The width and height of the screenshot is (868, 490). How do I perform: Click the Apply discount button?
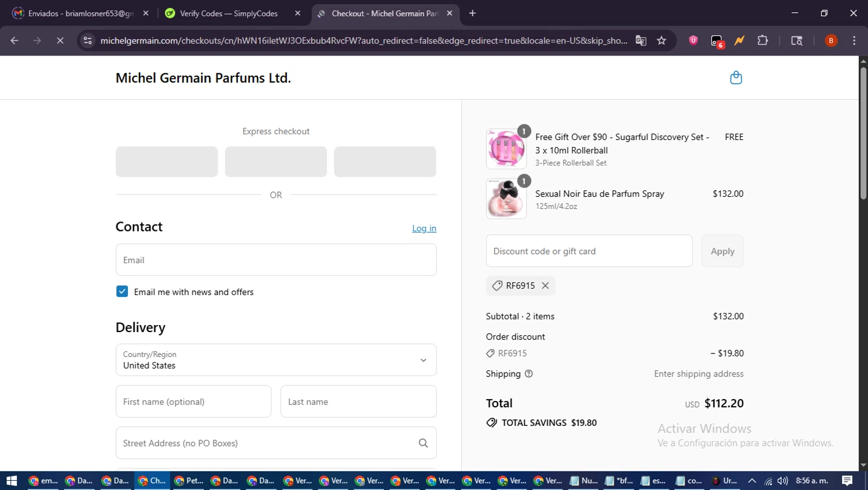coord(722,251)
